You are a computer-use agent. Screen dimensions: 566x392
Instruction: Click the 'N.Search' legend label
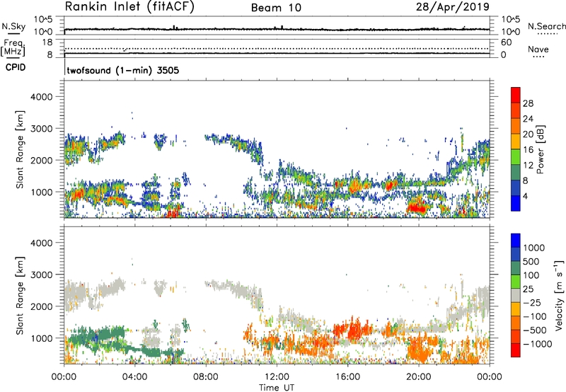pos(546,26)
